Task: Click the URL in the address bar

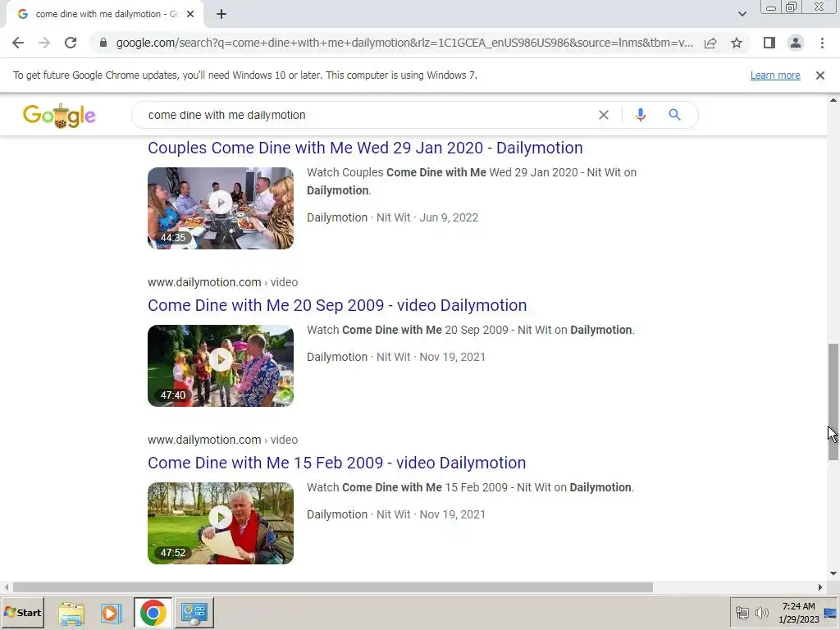Action: (404, 43)
